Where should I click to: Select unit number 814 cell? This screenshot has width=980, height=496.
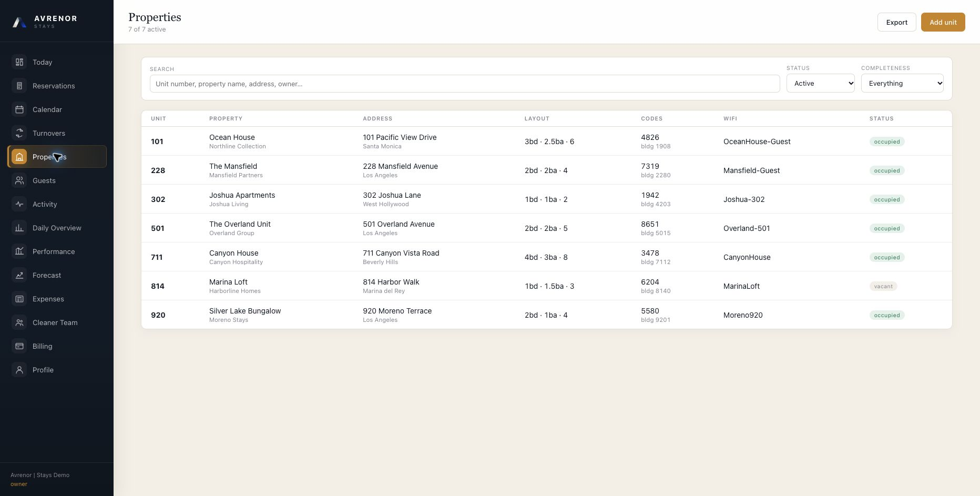pos(158,286)
